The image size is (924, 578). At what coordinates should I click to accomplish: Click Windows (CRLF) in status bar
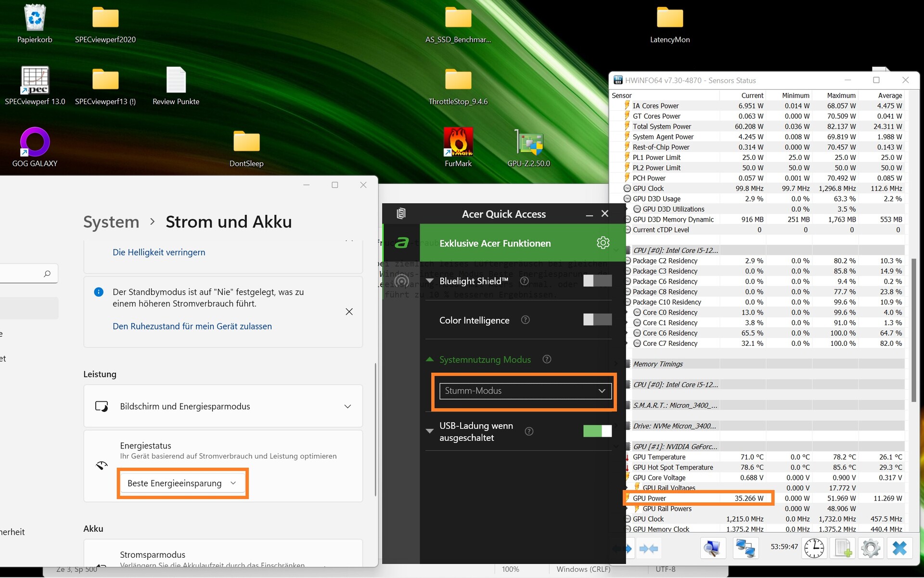tap(583, 569)
